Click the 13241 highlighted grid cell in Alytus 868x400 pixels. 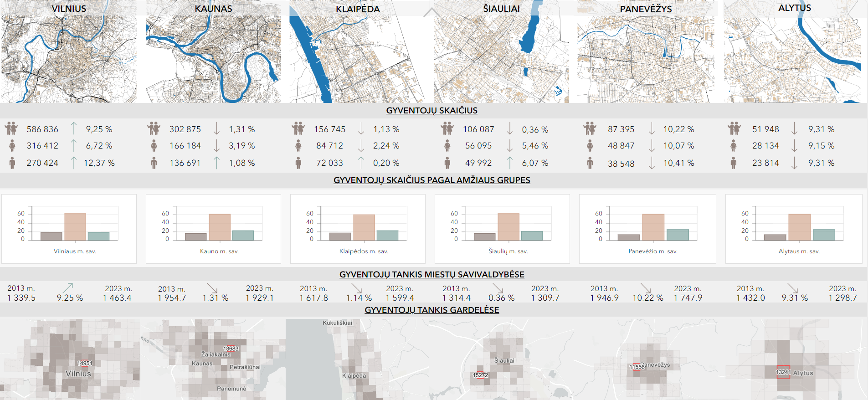(783, 372)
